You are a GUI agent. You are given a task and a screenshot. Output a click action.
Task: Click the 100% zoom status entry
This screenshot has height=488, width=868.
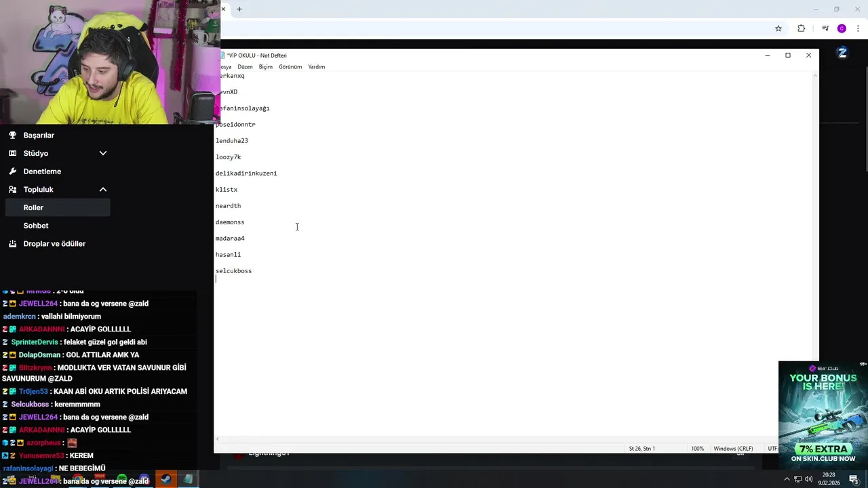(x=697, y=449)
